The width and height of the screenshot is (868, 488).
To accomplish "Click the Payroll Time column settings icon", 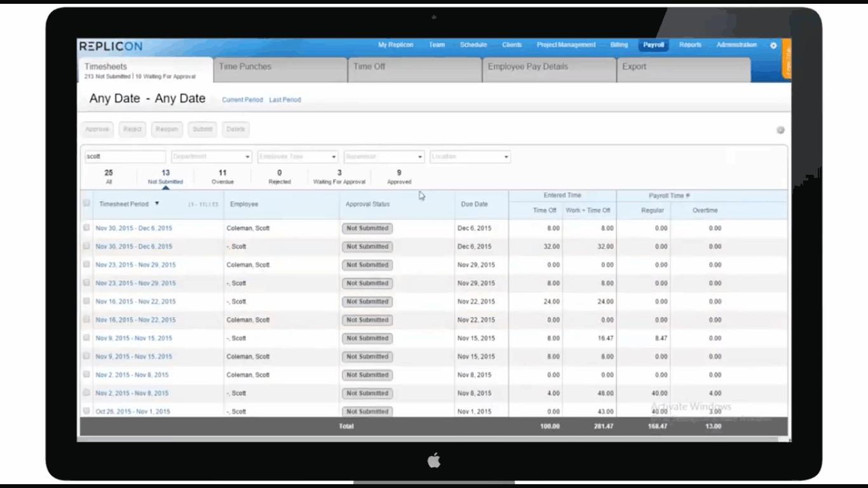I will [688, 196].
